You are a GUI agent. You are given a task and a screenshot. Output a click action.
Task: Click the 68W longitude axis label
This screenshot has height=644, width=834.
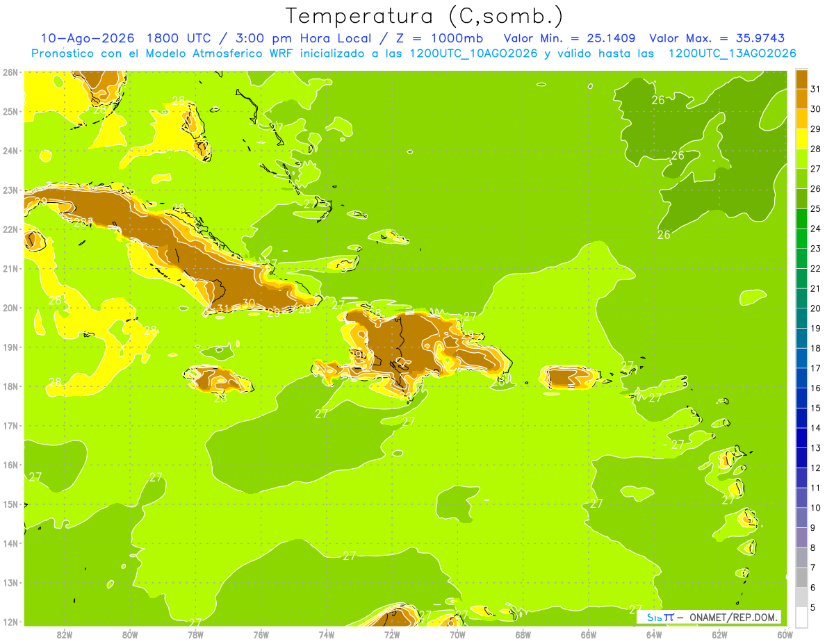click(x=523, y=634)
